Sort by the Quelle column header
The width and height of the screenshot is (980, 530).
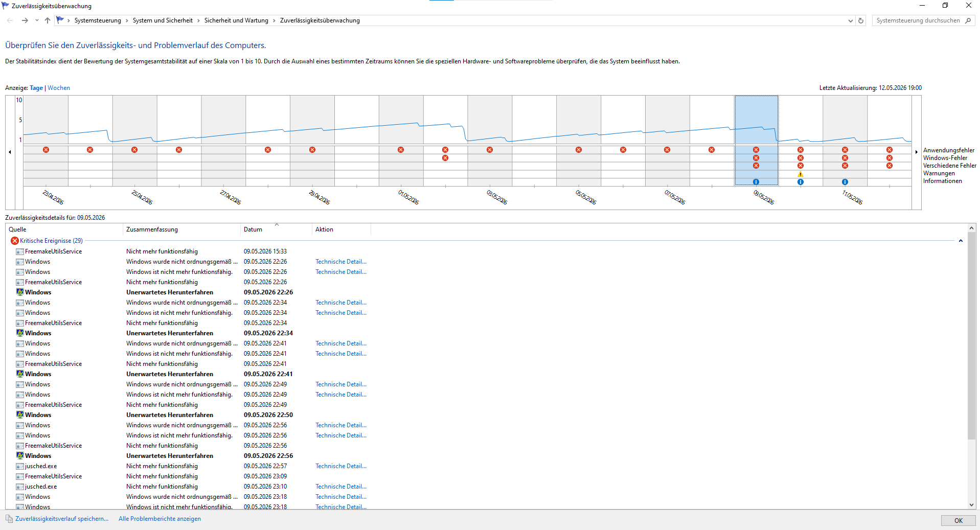[64, 229]
